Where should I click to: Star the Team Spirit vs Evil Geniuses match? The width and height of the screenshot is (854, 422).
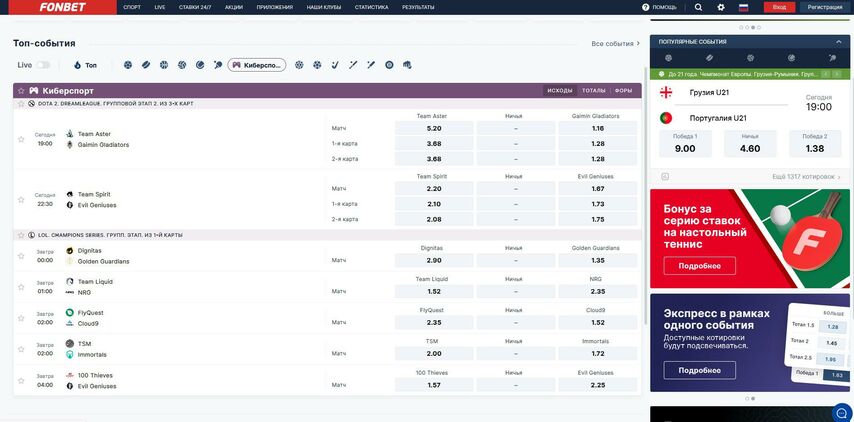[x=21, y=200]
